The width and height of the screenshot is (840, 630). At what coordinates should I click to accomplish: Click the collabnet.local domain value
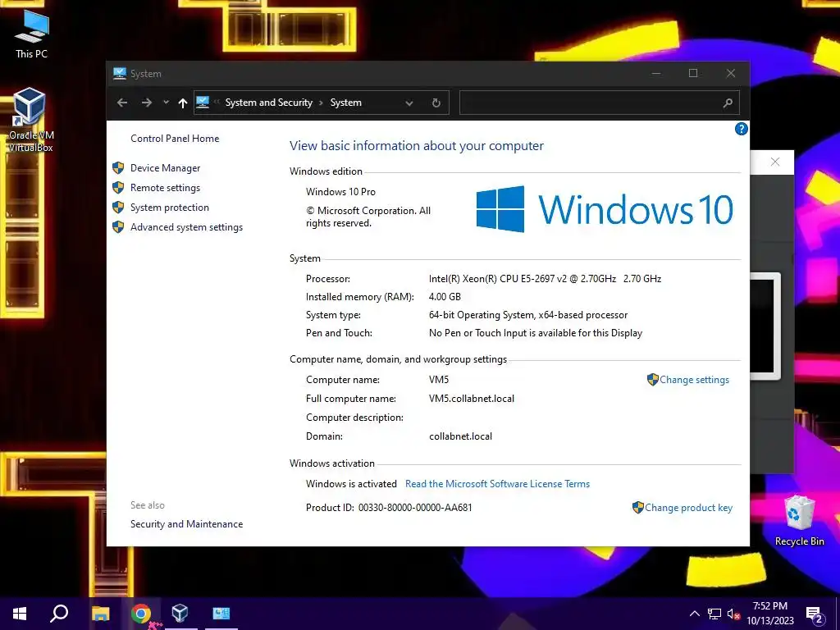coord(460,436)
